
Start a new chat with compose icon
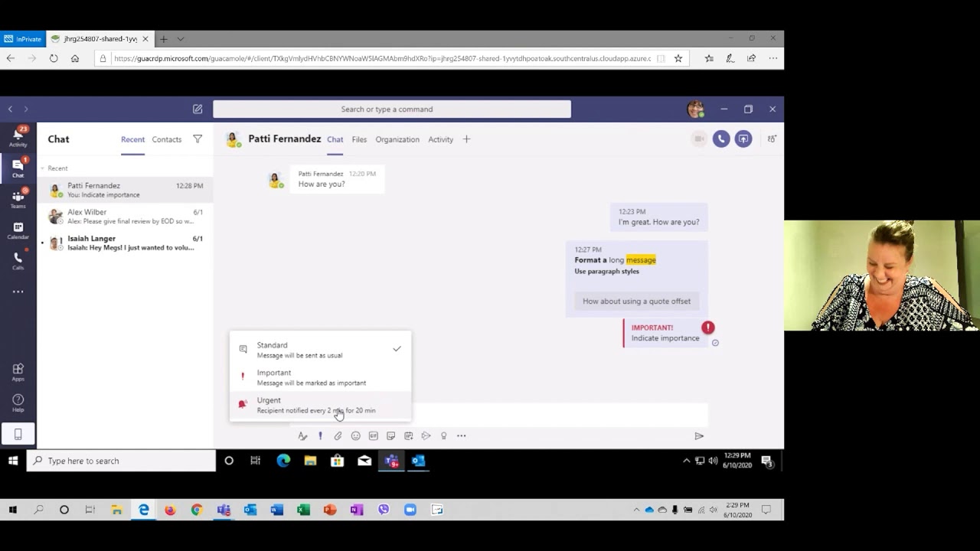[198, 109]
